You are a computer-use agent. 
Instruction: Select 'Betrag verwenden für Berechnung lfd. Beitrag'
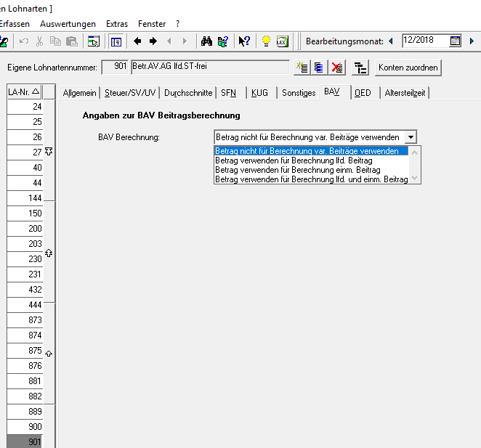(311, 160)
